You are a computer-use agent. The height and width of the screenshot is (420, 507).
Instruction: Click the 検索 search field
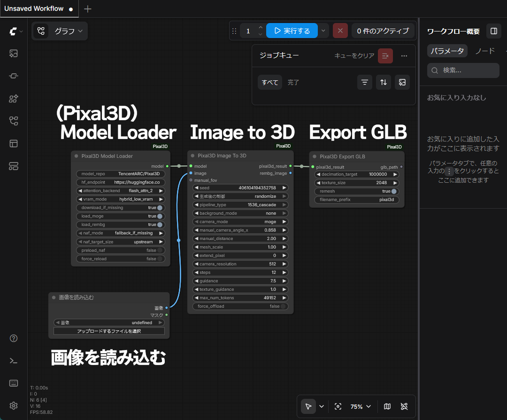pos(463,70)
